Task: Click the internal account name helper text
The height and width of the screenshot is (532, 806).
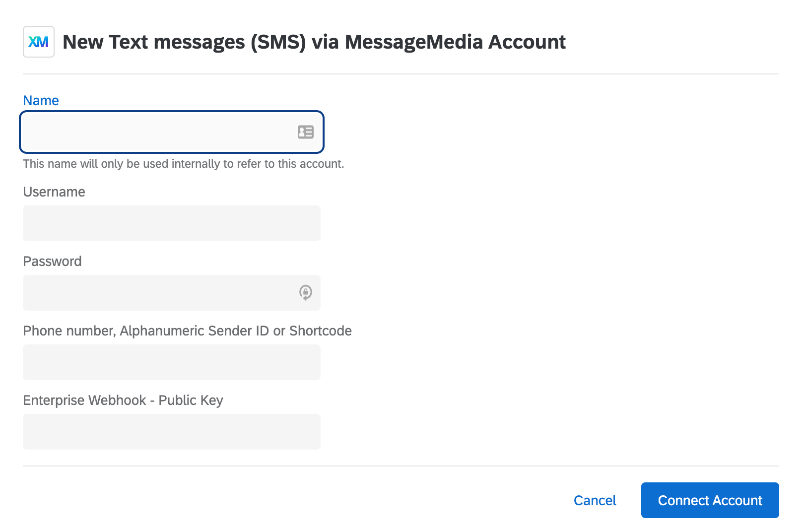Action: (183, 164)
